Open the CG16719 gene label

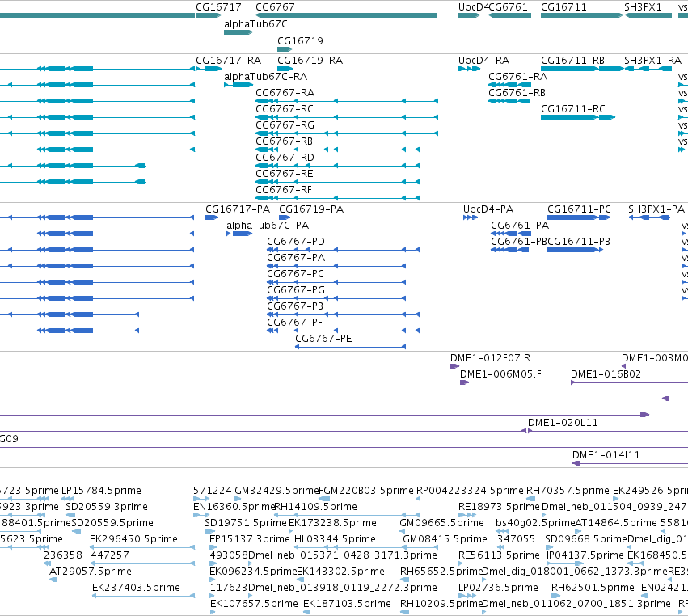[x=300, y=40]
